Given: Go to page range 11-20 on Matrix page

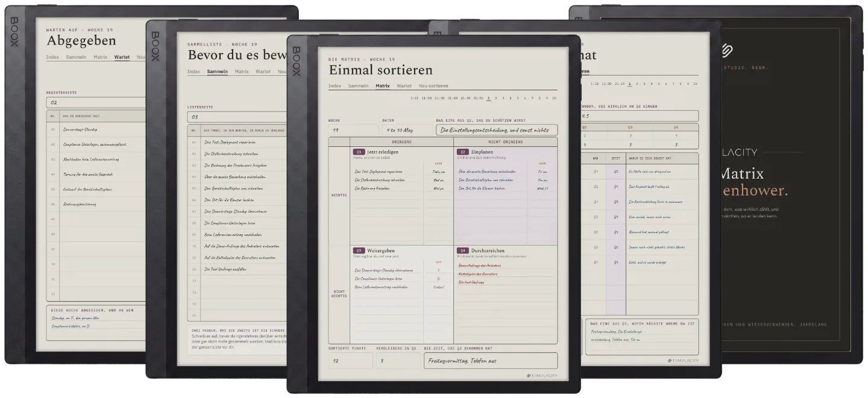Looking at the screenshot, I should click(x=427, y=98).
